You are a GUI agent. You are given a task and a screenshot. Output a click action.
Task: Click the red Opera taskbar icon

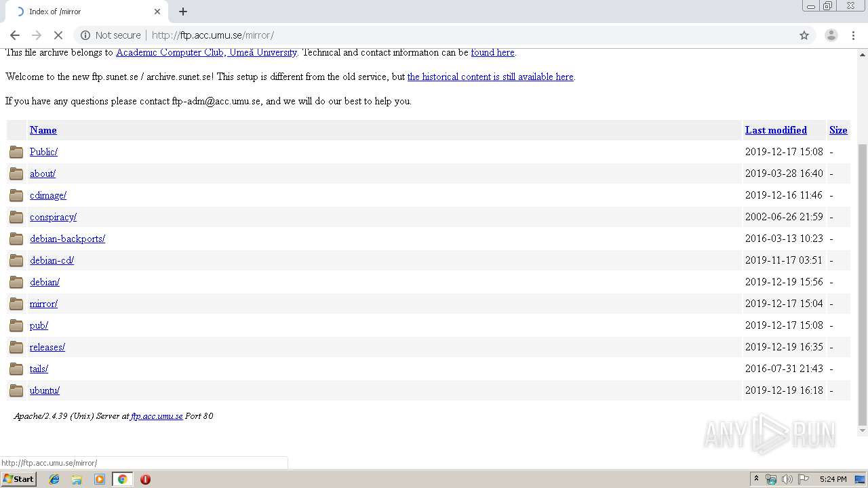point(145,479)
